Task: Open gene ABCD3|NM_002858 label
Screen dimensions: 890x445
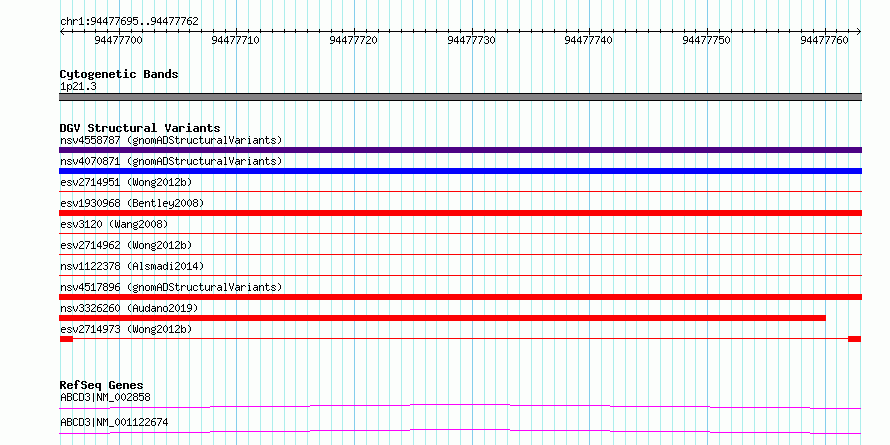Action: pyautogui.click(x=105, y=397)
